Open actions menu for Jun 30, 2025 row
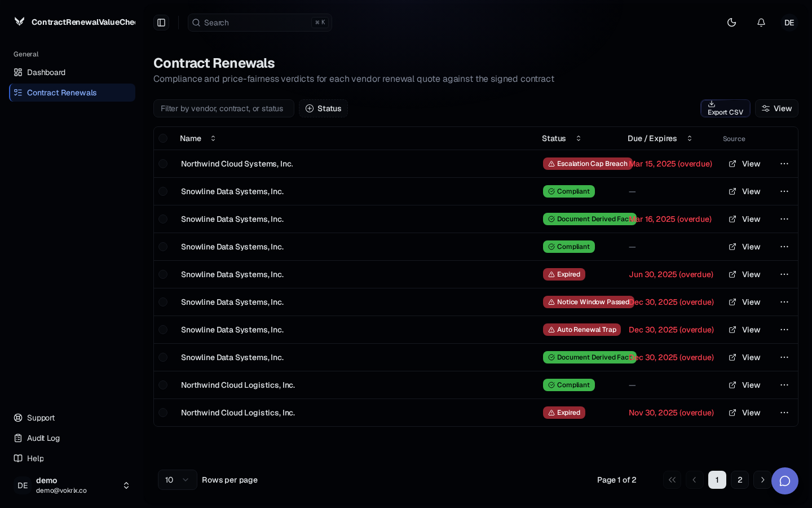Viewport: 812px width, 508px height. [784, 274]
